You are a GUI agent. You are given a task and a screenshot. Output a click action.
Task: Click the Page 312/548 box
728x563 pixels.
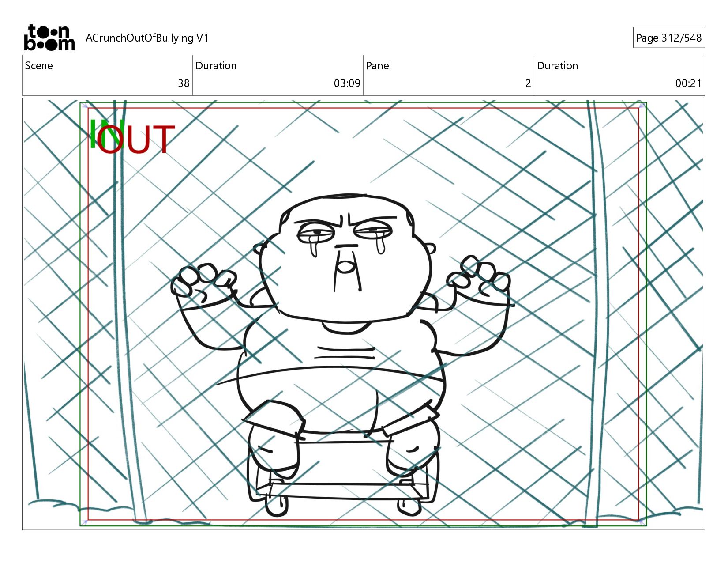(668, 38)
